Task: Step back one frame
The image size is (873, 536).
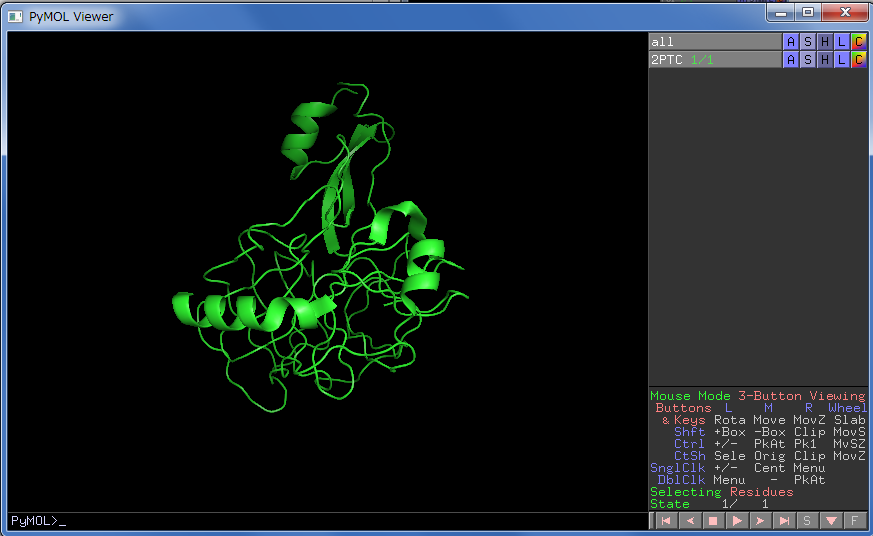Action: (689, 521)
